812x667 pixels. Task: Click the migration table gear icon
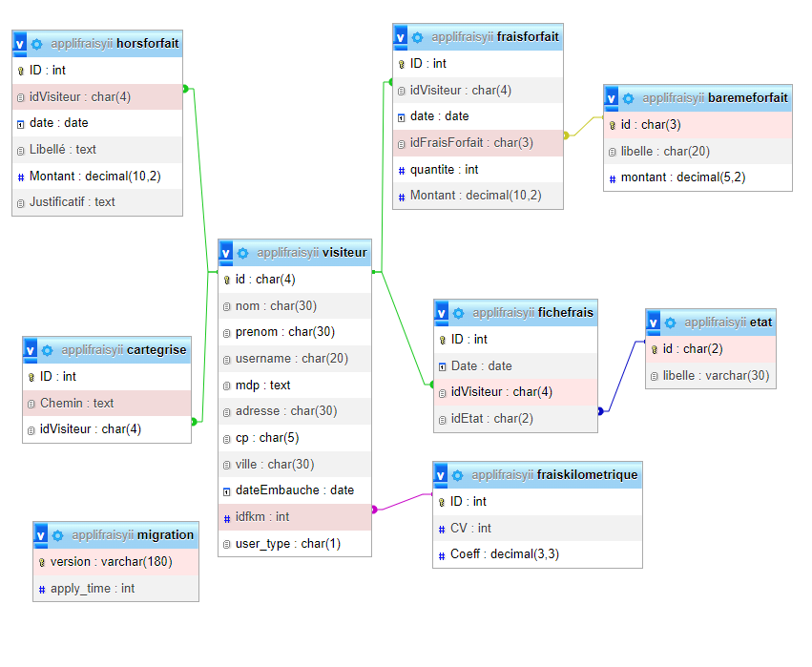coord(57,535)
